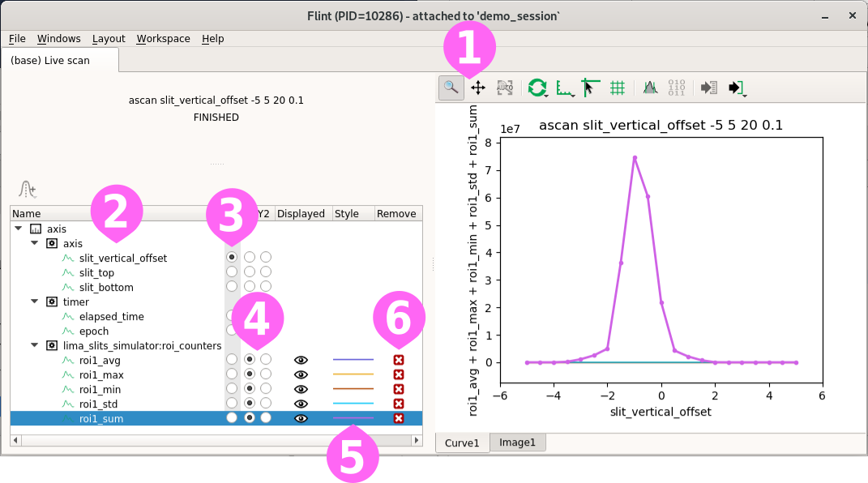Hide the roi1_min curve via eye icon
The height and width of the screenshot is (483, 868).
(x=301, y=390)
